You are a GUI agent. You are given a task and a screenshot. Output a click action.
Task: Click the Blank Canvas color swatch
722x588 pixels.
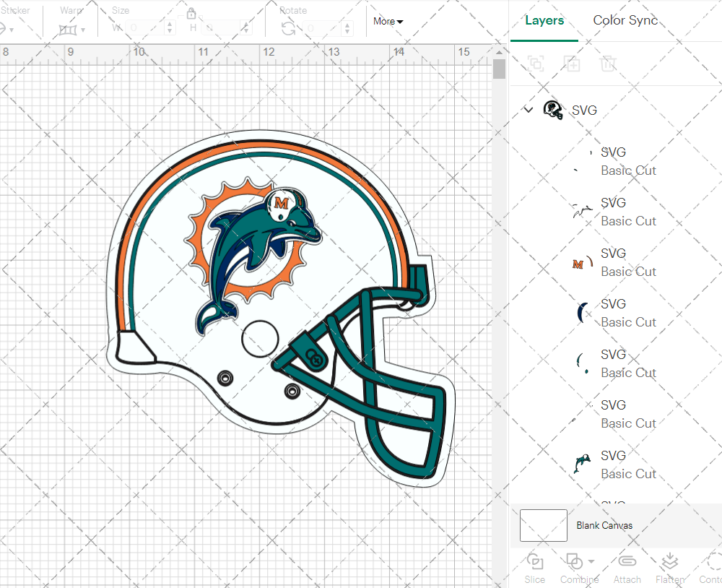pos(543,525)
